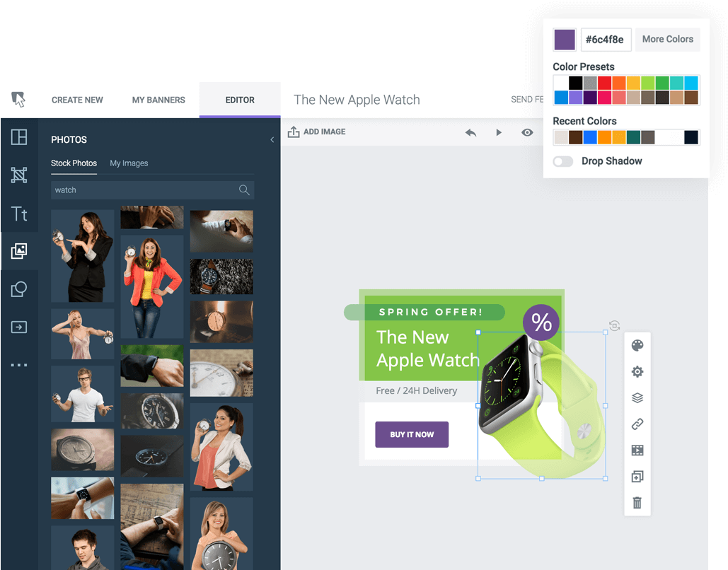Image resolution: width=728 pixels, height=570 pixels.
Task: Switch to My Images tab
Action: [x=129, y=163]
